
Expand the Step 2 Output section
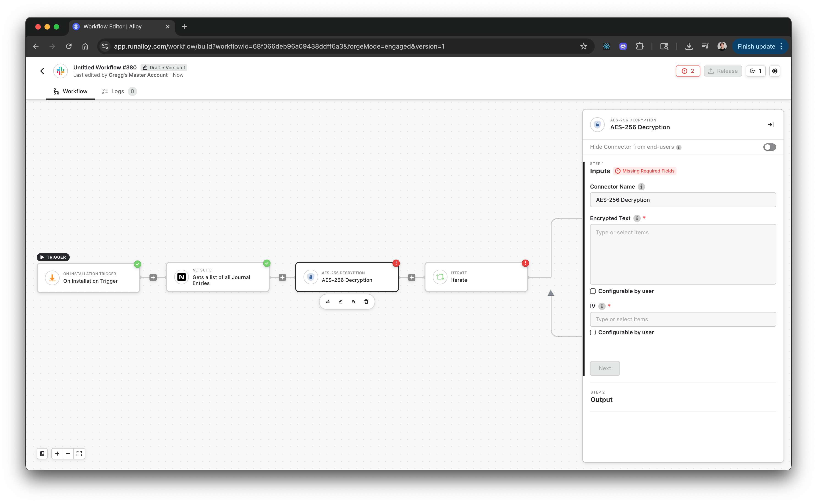[x=602, y=400]
